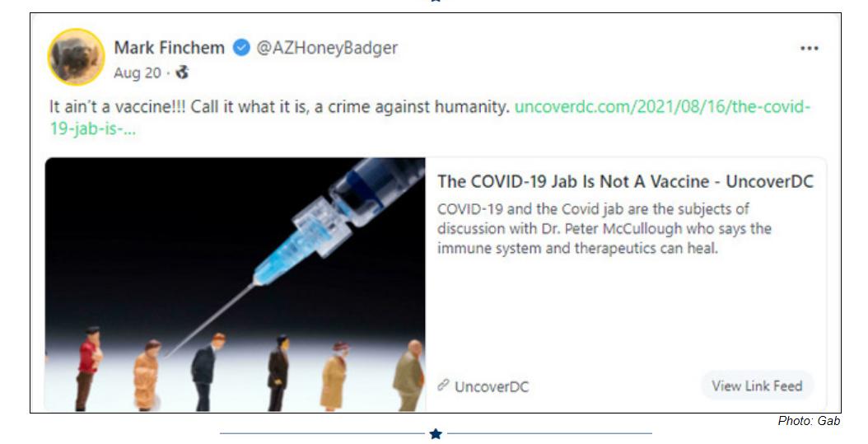Click the UncoverDC source label
This screenshot has width=868, height=444.
[x=492, y=387]
